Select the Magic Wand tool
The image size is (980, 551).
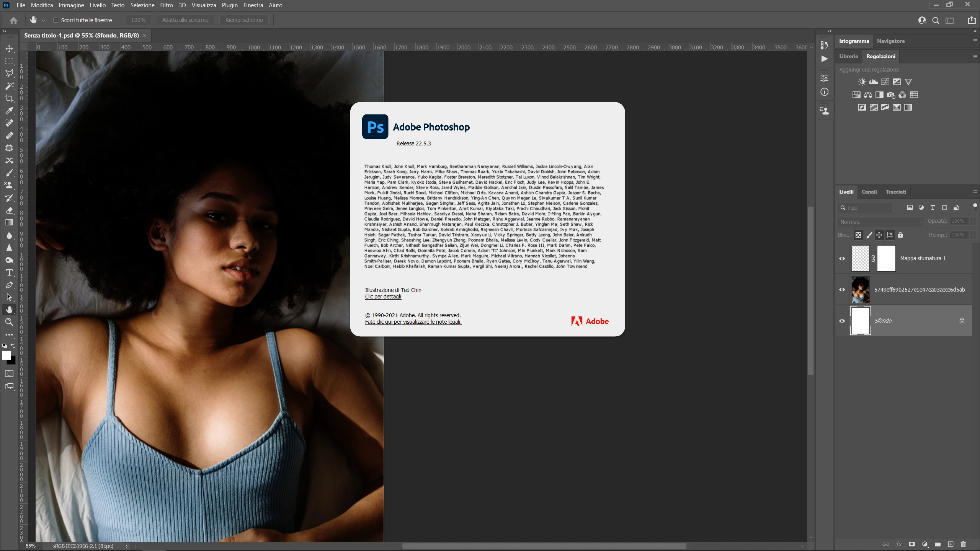coord(9,86)
